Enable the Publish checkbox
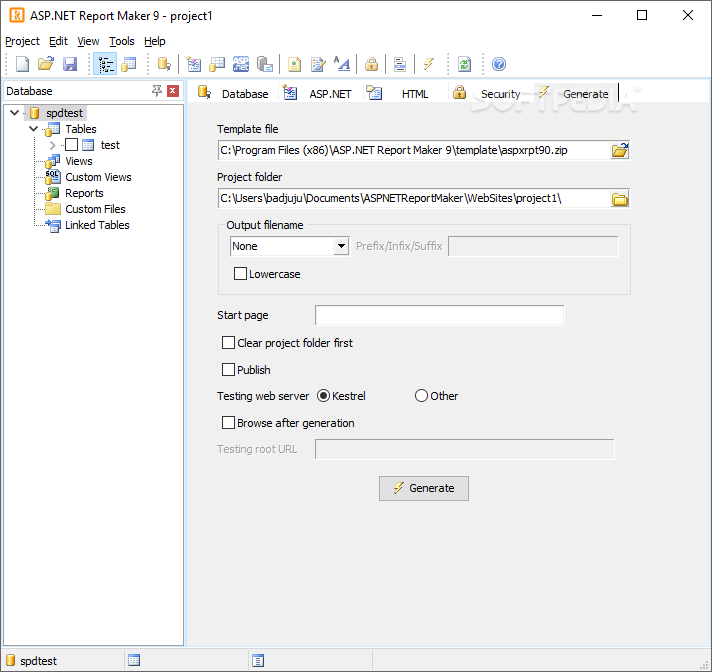Screen dimensions: 712x672 (x=228, y=370)
